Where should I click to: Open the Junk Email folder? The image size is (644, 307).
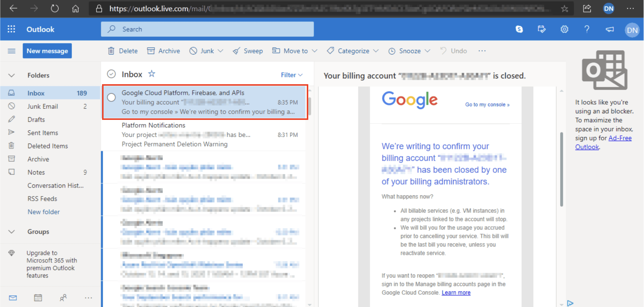(x=43, y=106)
